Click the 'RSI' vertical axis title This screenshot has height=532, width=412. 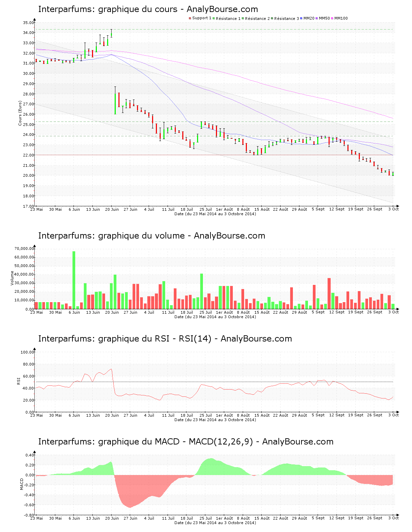pyautogui.click(x=19, y=381)
